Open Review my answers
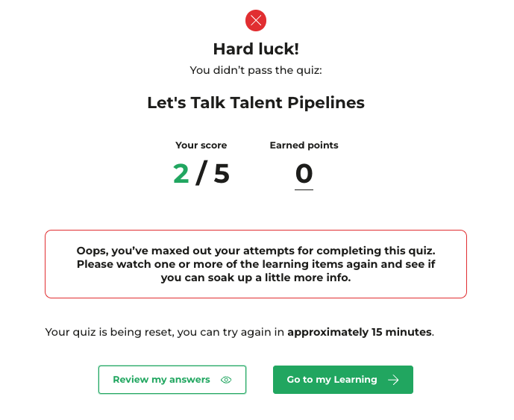Image resolution: width=514 pixels, height=420 pixels. click(x=162, y=380)
